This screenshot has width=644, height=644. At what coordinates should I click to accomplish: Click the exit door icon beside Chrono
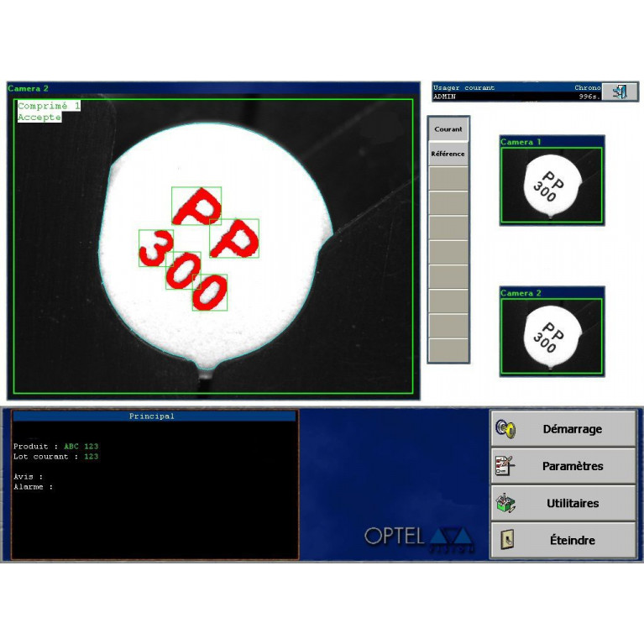pyautogui.click(x=620, y=92)
